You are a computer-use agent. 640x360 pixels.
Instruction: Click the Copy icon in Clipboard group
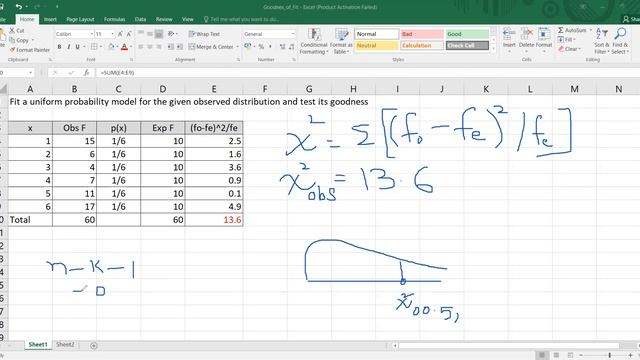click(x=12, y=40)
